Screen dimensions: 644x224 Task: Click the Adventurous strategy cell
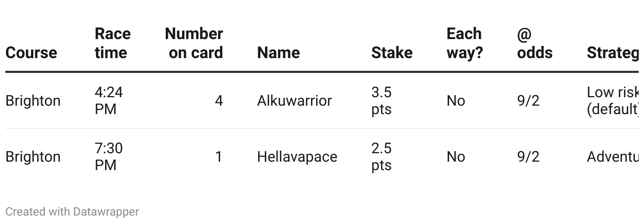coord(612,157)
